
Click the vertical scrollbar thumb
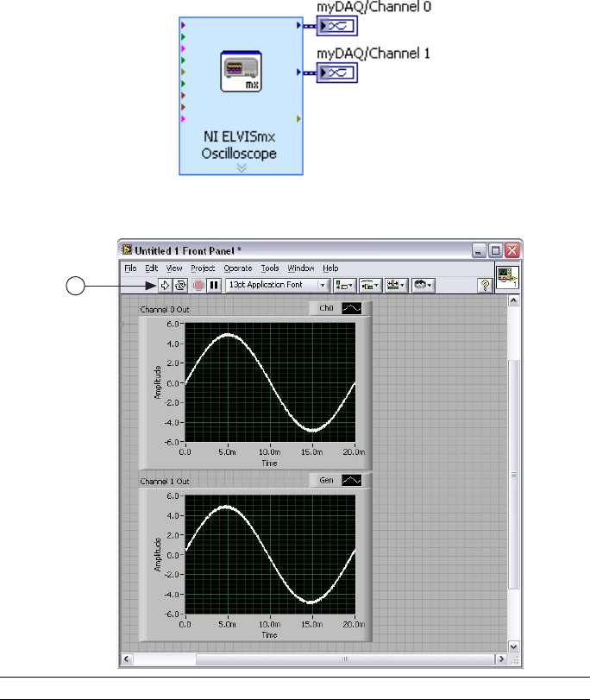514,475
